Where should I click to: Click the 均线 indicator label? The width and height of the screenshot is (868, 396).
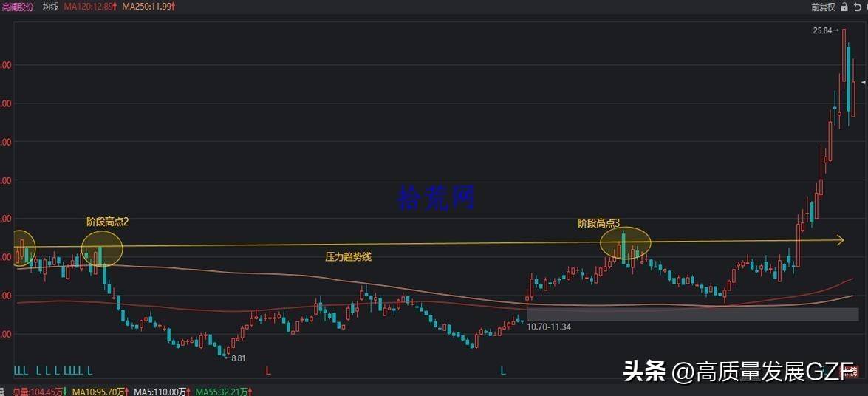[50, 7]
